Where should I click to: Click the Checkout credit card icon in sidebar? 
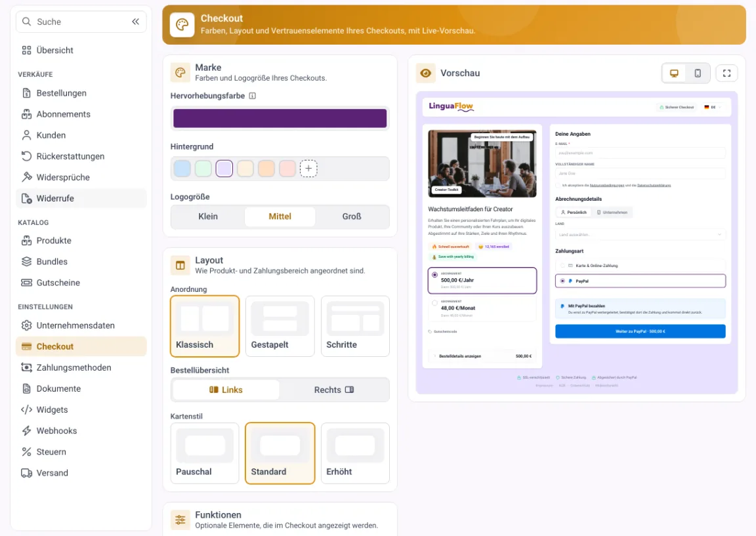click(x=26, y=346)
